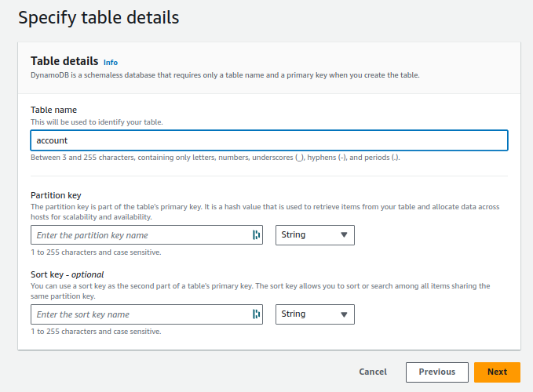Focus the Table name field containing account

click(269, 140)
